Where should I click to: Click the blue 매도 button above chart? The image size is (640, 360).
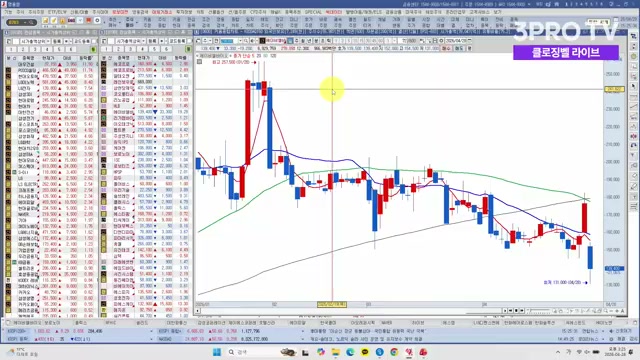click(458, 48)
